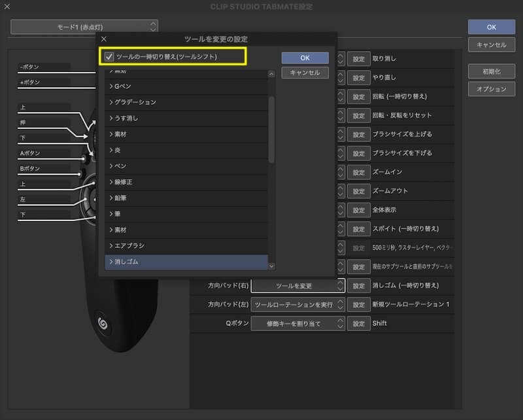Viewport: 523px width, 420px height.
Task: Click the Bボタン label on device diagram
Action: click(29, 169)
